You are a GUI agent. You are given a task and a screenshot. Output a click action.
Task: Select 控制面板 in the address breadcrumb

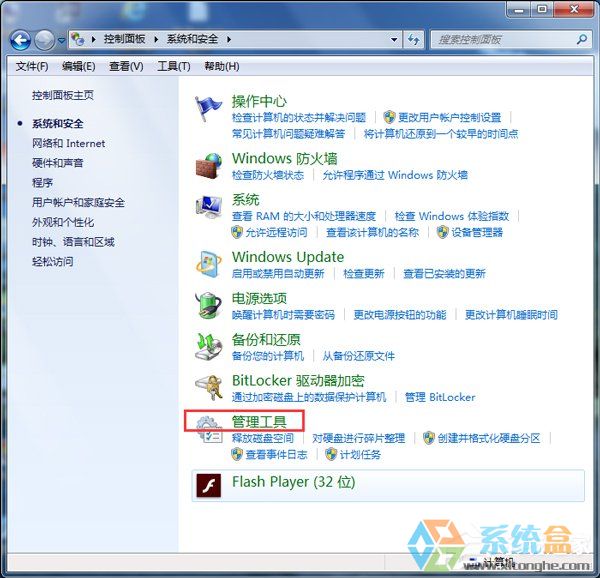124,39
